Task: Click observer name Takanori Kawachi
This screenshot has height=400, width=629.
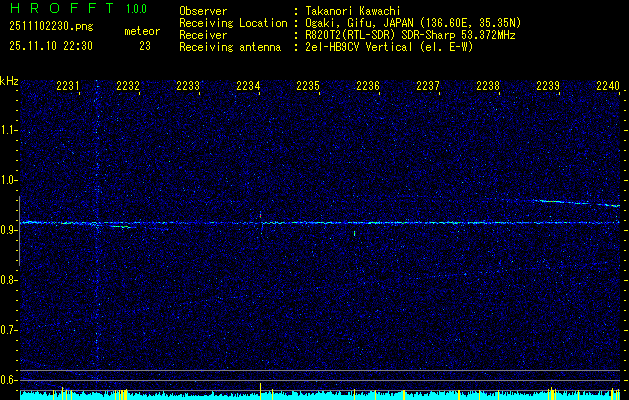Action: point(353,11)
